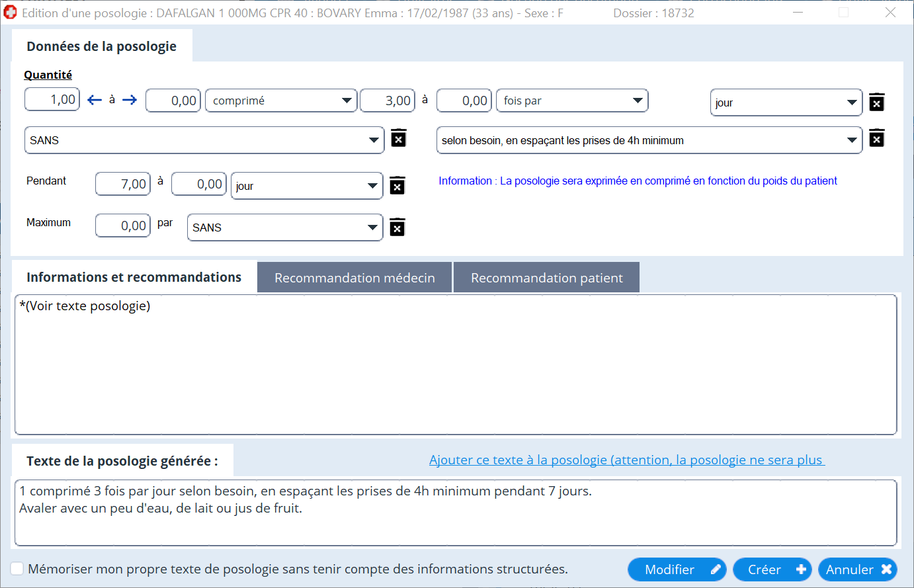
Task: Click the red cross app icon in title bar
Action: pyautogui.click(x=11, y=13)
